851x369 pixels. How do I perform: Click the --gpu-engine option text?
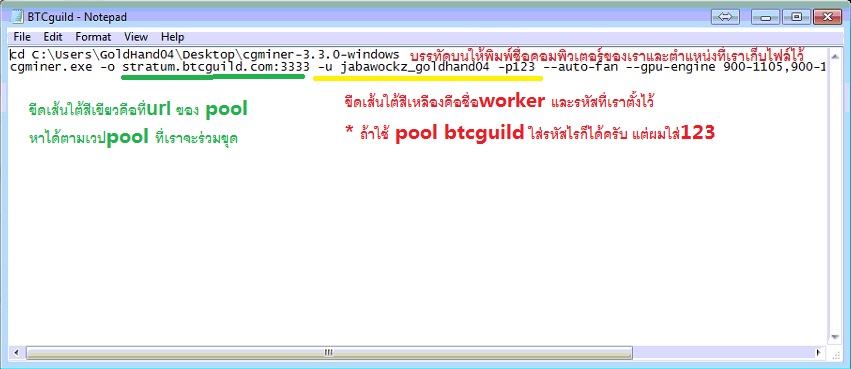671,67
